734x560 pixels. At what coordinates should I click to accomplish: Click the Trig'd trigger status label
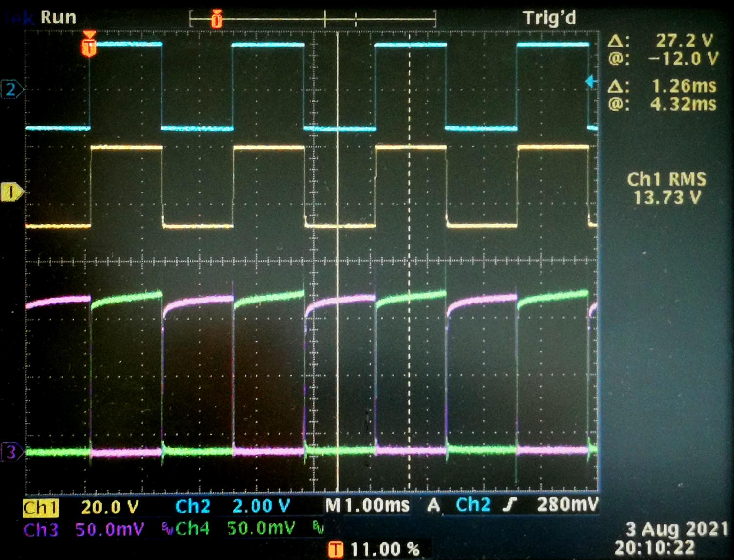(x=550, y=19)
